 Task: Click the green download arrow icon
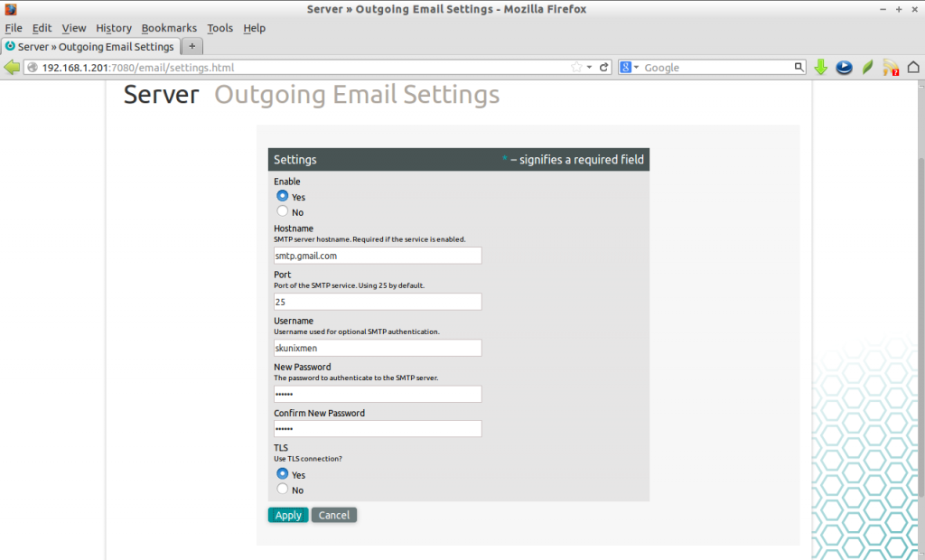[x=820, y=66]
